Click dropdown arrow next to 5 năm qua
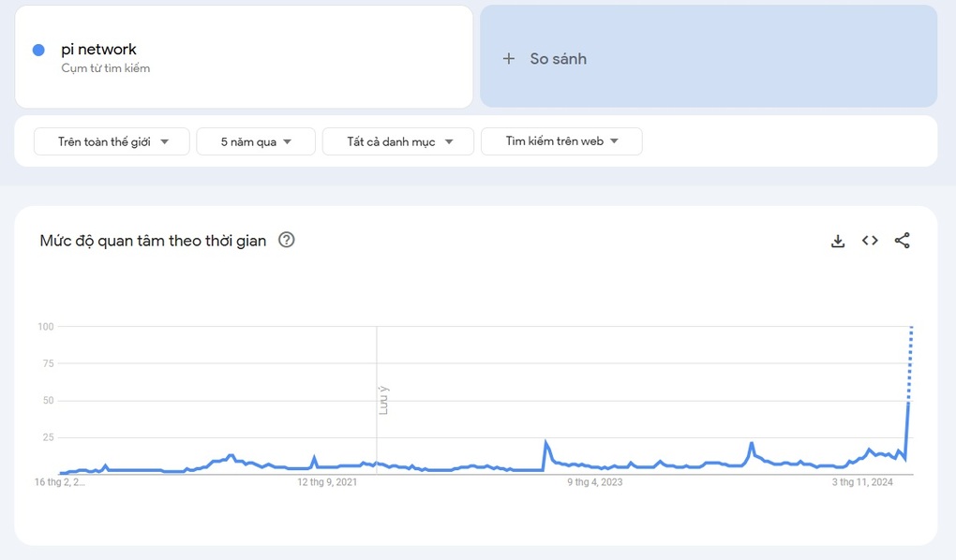The width and height of the screenshot is (956, 560). 287,142
